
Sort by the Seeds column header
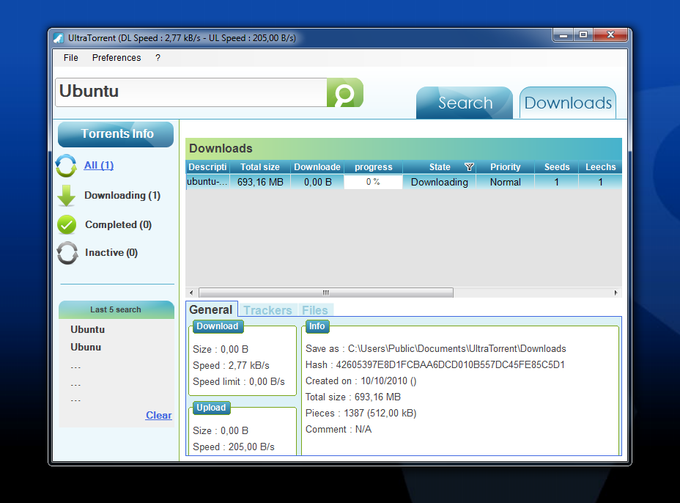557,167
